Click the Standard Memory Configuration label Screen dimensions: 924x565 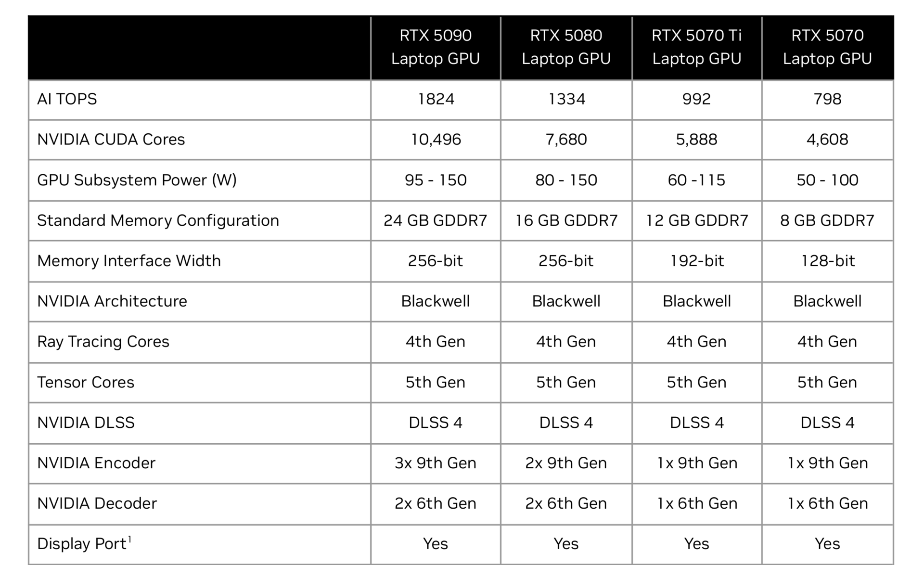(x=158, y=220)
